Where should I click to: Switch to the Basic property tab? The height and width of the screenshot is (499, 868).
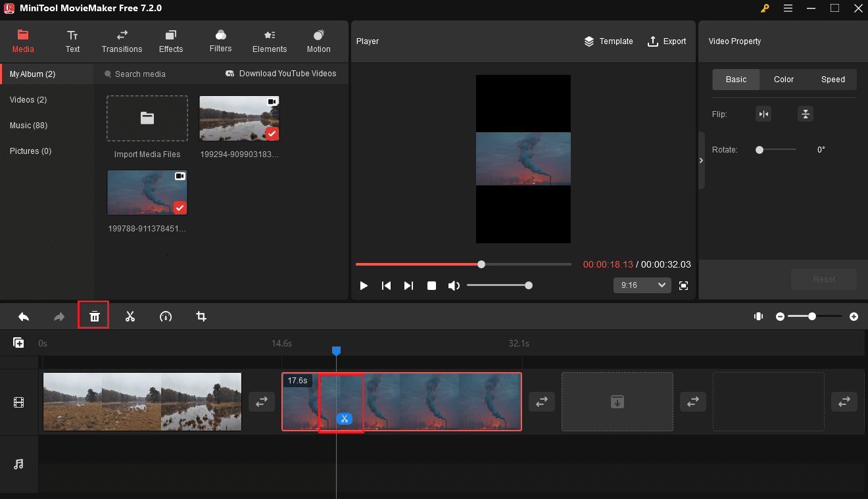(x=736, y=80)
